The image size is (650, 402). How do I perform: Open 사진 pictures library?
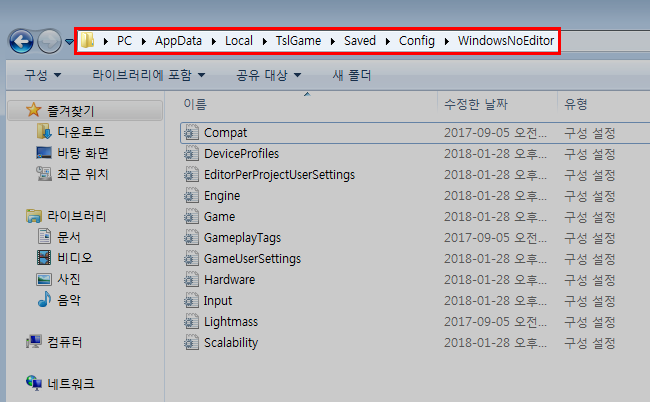click(69, 279)
